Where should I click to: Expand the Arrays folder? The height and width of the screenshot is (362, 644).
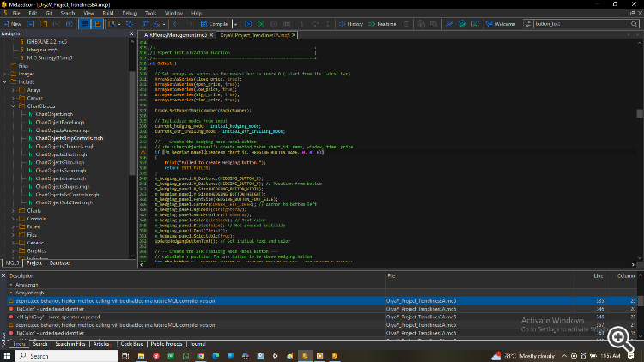tap(13, 90)
